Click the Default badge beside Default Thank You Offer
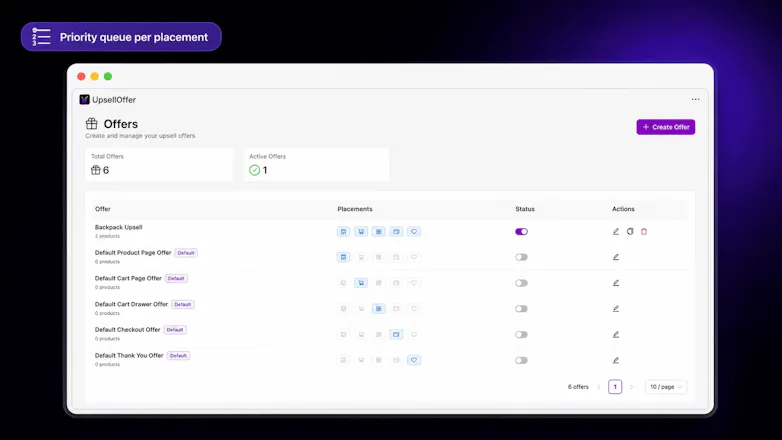Viewport: 782px width, 440px height. [x=178, y=356]
